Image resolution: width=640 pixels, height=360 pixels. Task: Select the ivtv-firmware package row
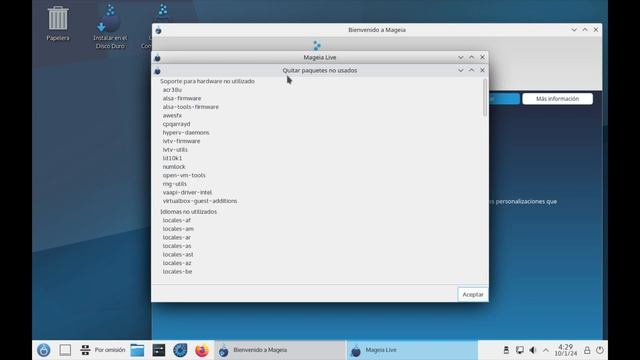pos(181,141)
